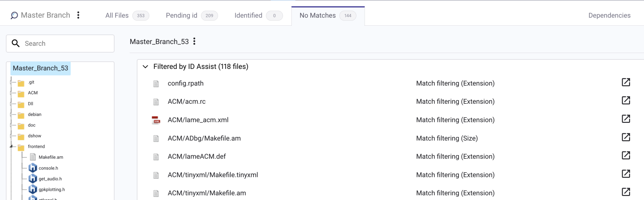
Task: Switch to All Files tab
Action: pyautogui.click(x=127, y=16)
